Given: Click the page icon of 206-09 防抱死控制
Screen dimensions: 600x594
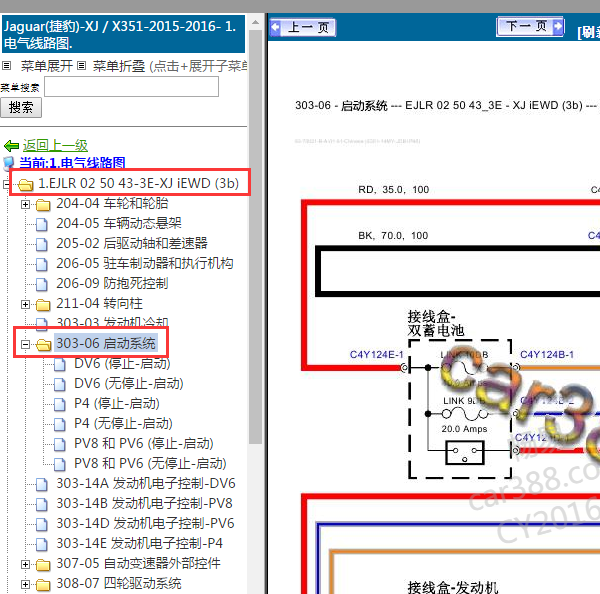Looking at the screenshot, I should coord(42,284).
